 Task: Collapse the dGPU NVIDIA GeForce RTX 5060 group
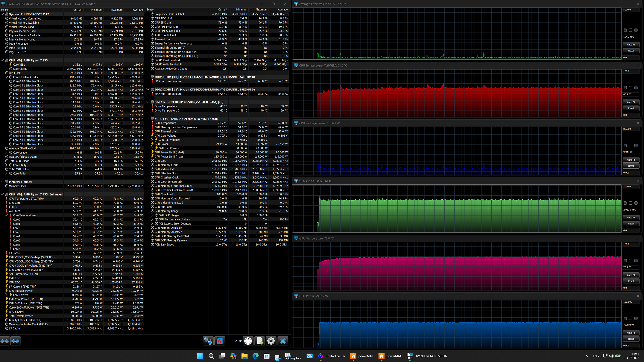[x=148, y=119]
